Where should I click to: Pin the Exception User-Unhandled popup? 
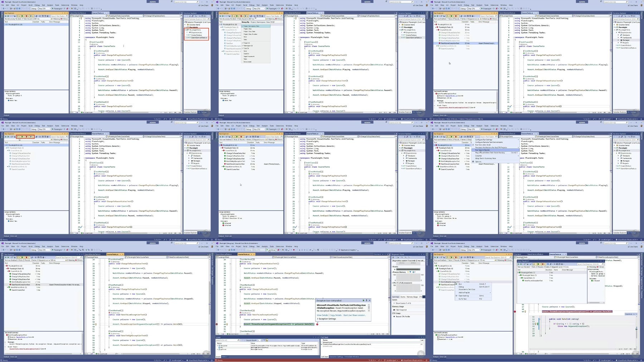[x=366, y=300]
